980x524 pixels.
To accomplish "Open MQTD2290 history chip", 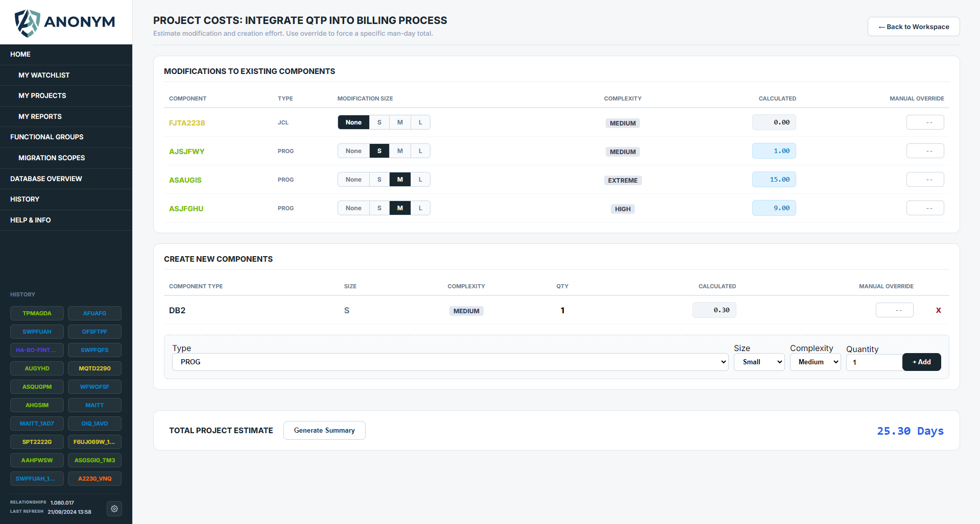I will pyautogui.click(x=94, y=368).
